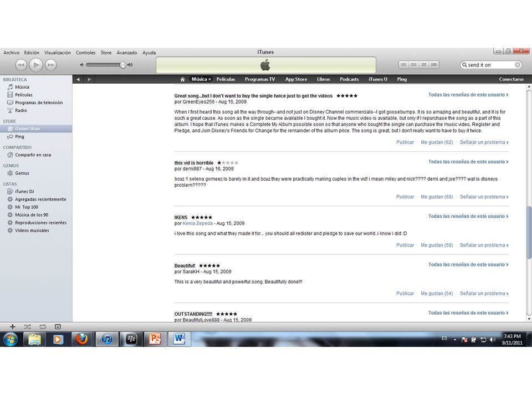Click Me gustan (59) on IKEN5 review

pyautogui.click(x=437, y=245)
